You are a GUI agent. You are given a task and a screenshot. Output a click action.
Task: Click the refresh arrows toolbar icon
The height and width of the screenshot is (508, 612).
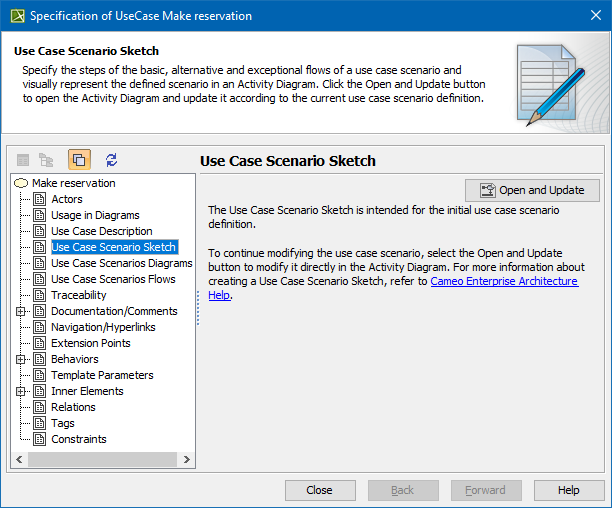point(111,159)
